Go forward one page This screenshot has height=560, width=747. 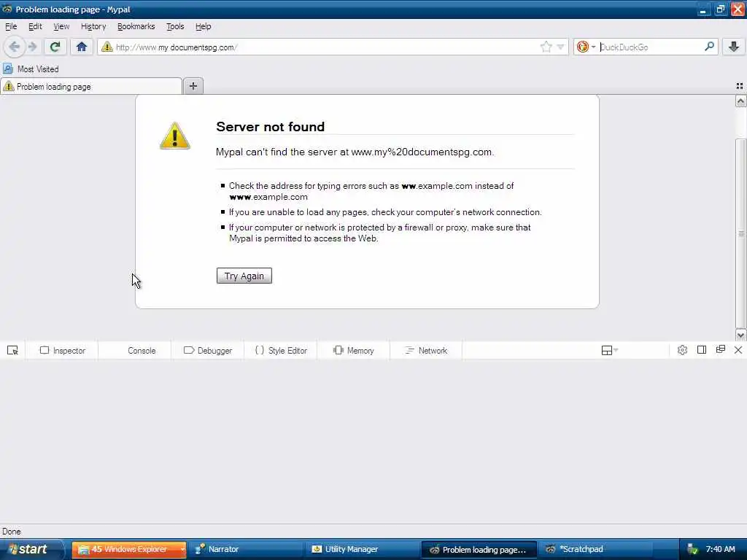click(32, 47)
